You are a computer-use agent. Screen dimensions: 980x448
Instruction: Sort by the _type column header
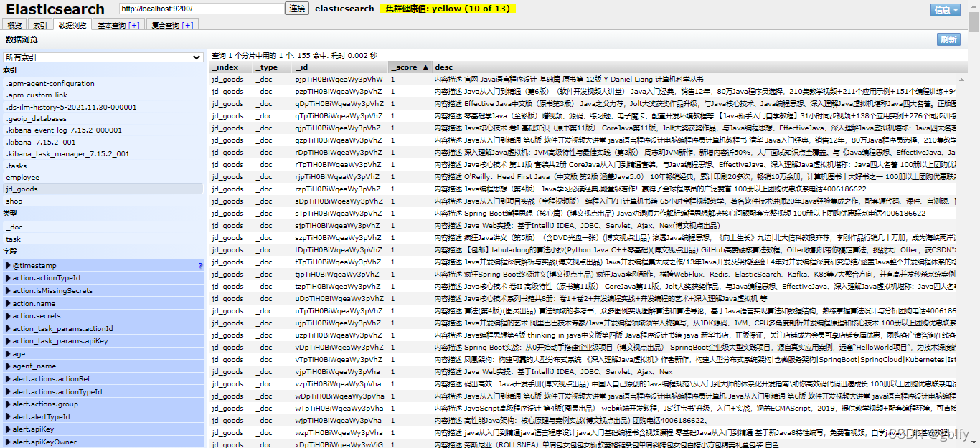272,67
